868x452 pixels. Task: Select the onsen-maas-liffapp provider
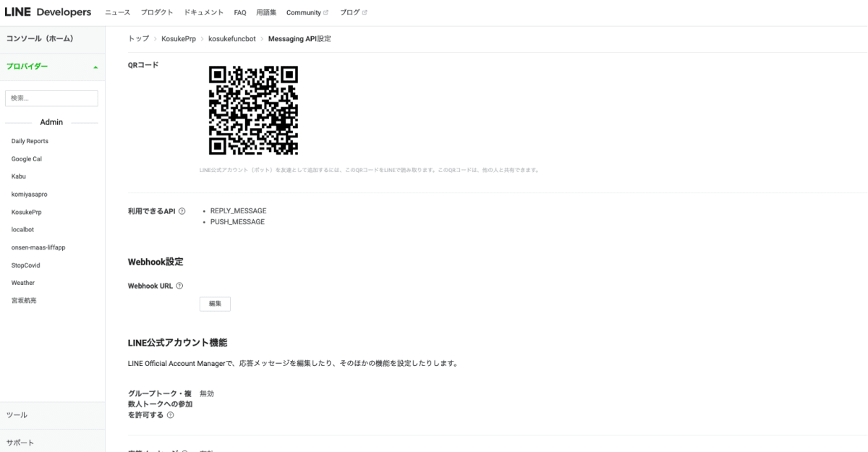coord(38,247)
